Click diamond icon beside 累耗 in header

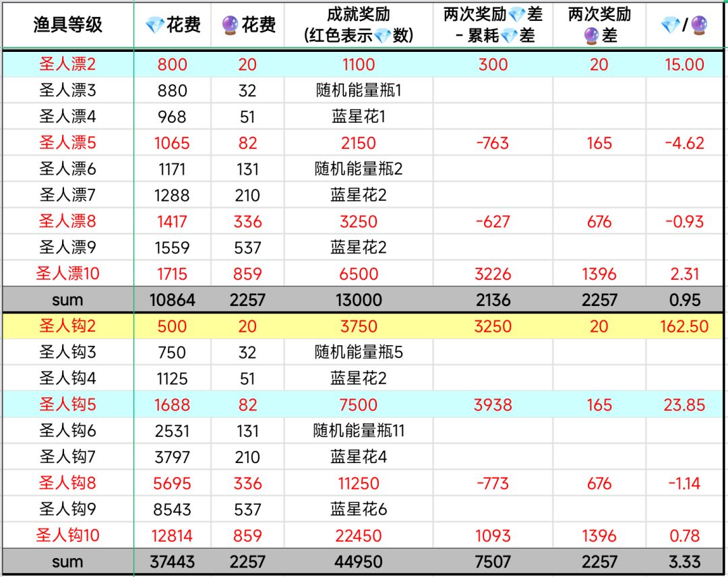pos(509,36)
